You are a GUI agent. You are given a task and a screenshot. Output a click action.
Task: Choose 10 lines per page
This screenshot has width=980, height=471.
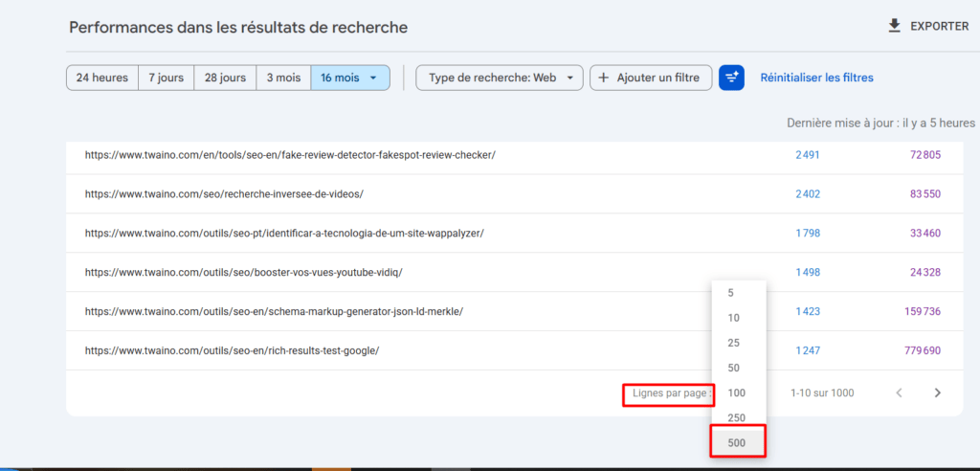pos(739,318)
